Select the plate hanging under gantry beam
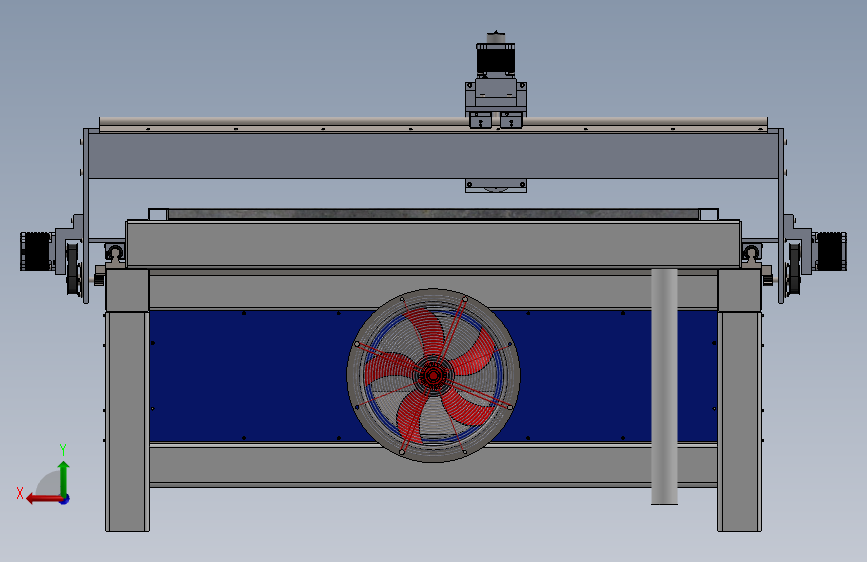Viewport: 867px width, 562px height. click(495, 186)
